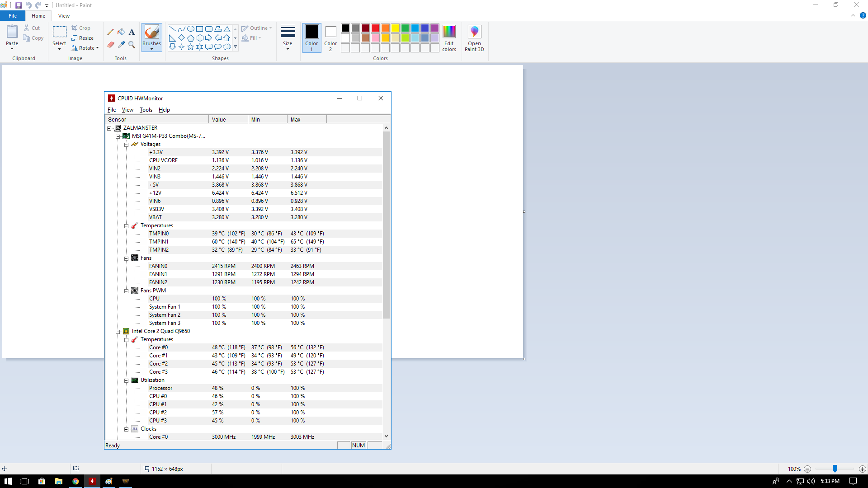Select the Magnifier tool
The height and width of the screenshot is (488, 868).
click(x=132, y=44)
